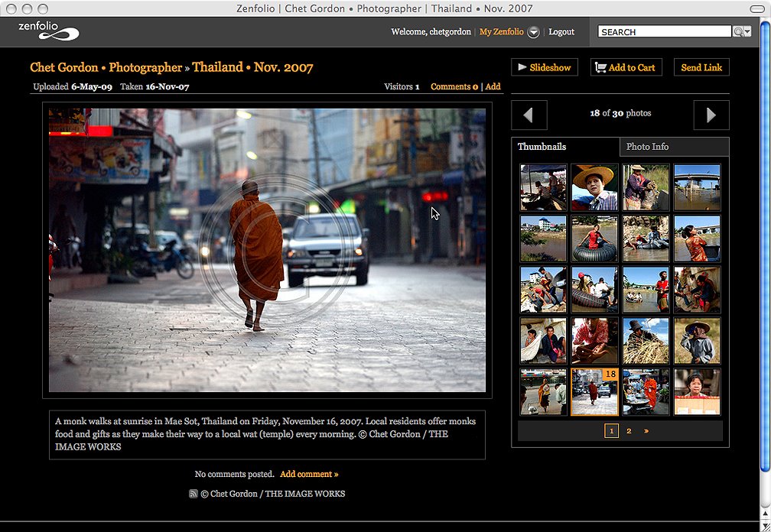771x532 pixels.
Task: Open thumbnail of man in red shirt by river
Action: click(x=646, y=290)
